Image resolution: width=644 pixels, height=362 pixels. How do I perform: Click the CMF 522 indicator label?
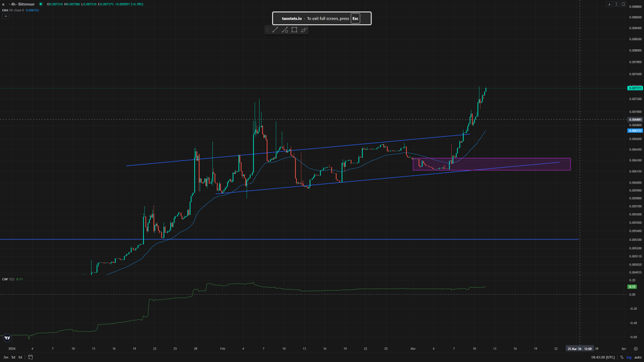pyautogui.click(x=9, y=279)
